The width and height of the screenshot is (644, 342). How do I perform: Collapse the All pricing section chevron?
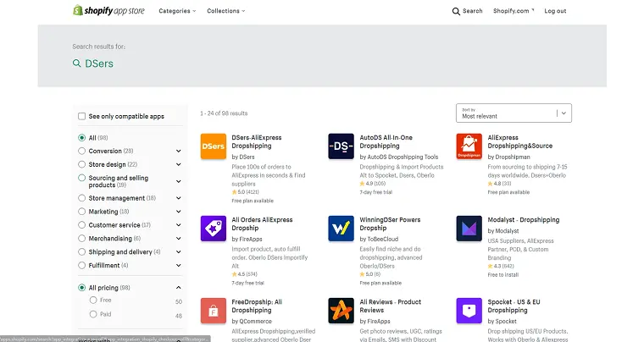coord(179,288)
